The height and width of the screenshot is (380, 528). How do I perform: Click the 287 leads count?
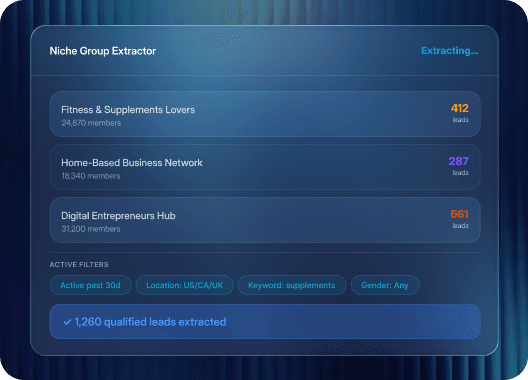coord(458,161)
